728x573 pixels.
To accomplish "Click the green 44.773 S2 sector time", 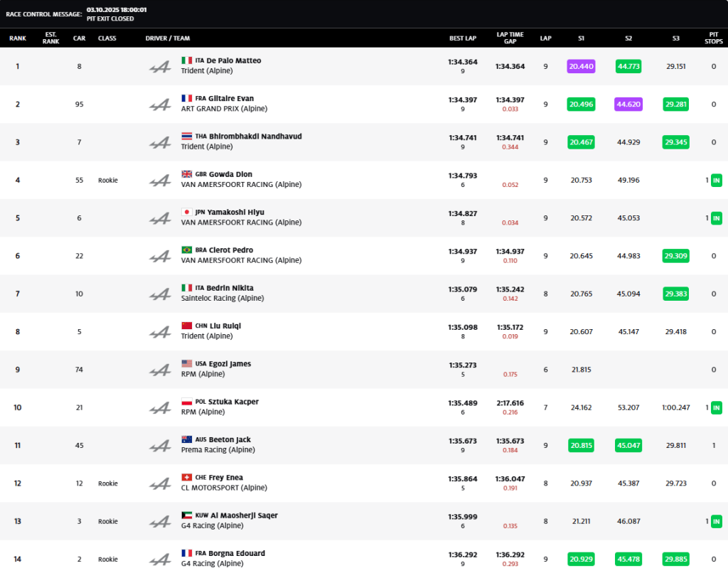I will point(628,66).
